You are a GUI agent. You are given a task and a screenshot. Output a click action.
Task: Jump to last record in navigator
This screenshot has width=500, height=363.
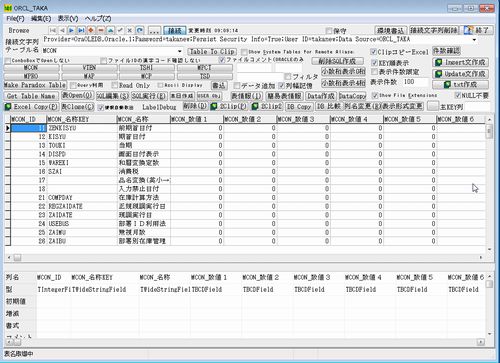coord(81,30)
